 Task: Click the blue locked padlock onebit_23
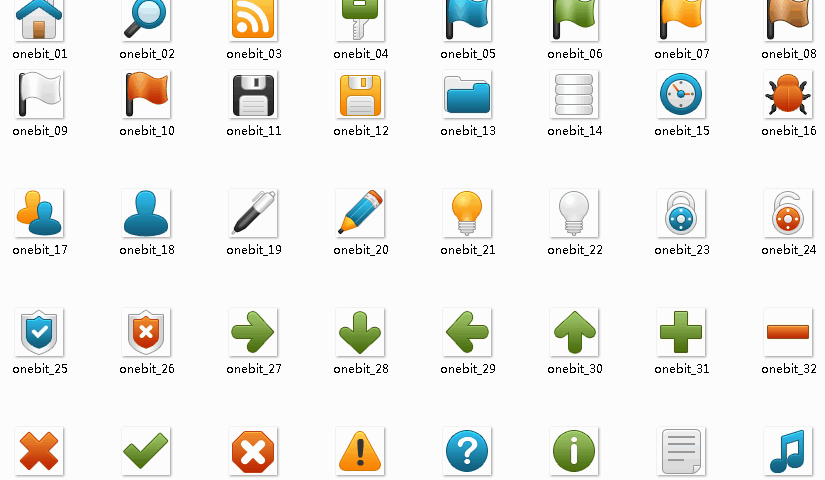[681, 213]
